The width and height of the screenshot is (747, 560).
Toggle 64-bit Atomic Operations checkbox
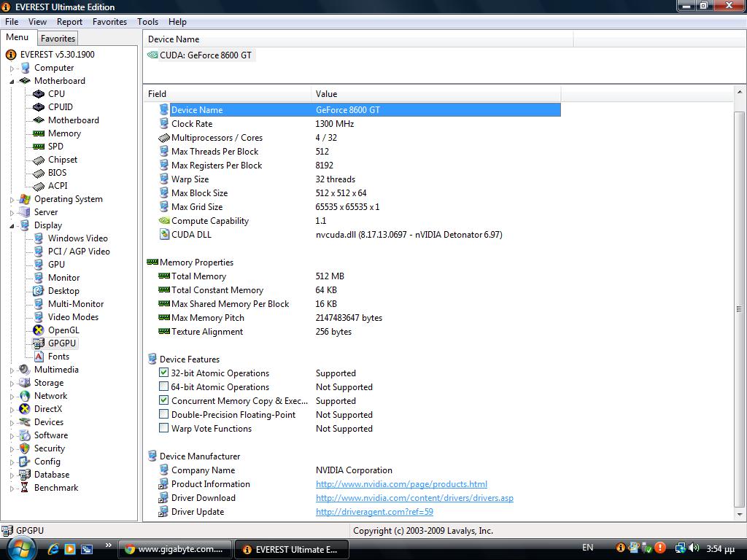point(163,386)
